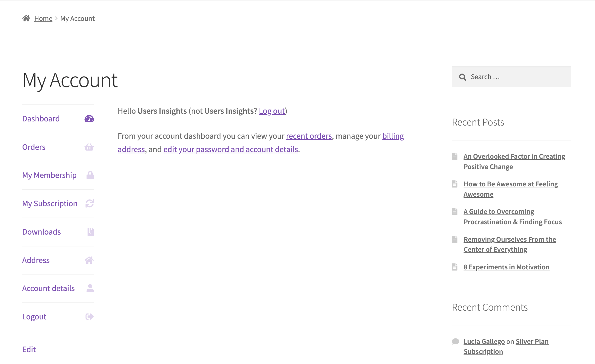Click the Log out link
The image size is (595, 364).
(272, 111)
